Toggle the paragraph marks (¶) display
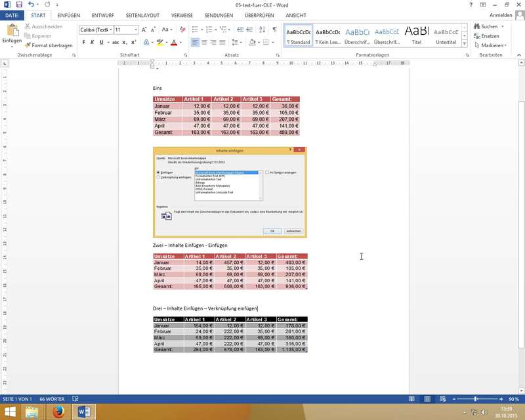Viewport: 525px width, 420px height. coord(274,30)
